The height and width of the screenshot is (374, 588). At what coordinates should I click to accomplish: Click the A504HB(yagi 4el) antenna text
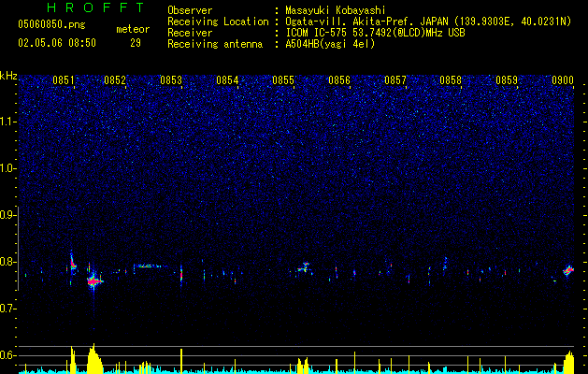tap(330, 44)
